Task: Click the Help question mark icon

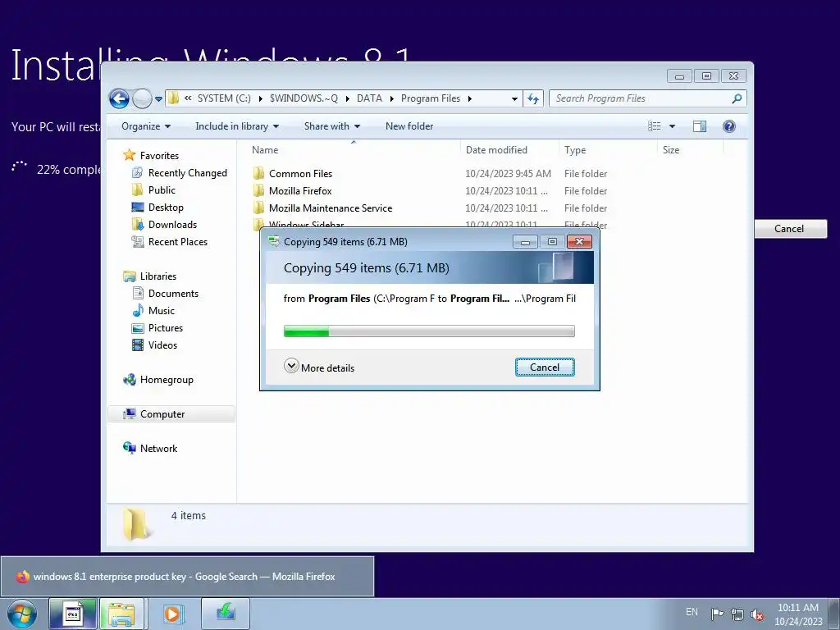Action: [x=728, y=126]
